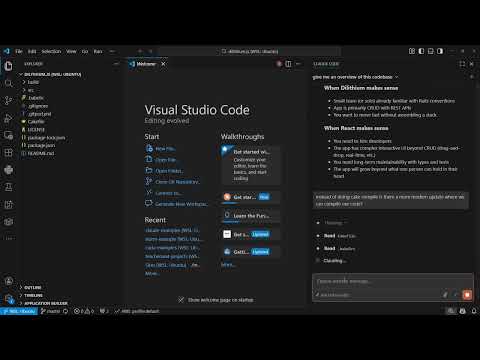Close the Welcome tab

[x=163, y=64]
